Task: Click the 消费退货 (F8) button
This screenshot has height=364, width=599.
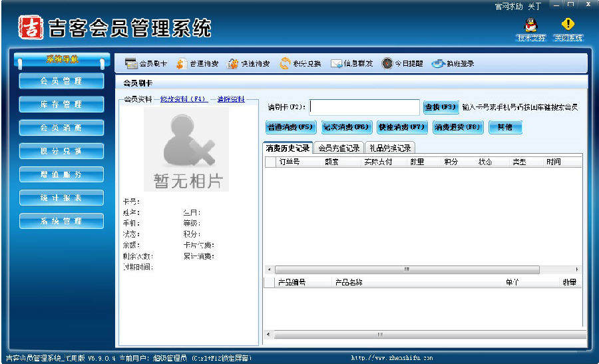Action: [x=458, y=127]
